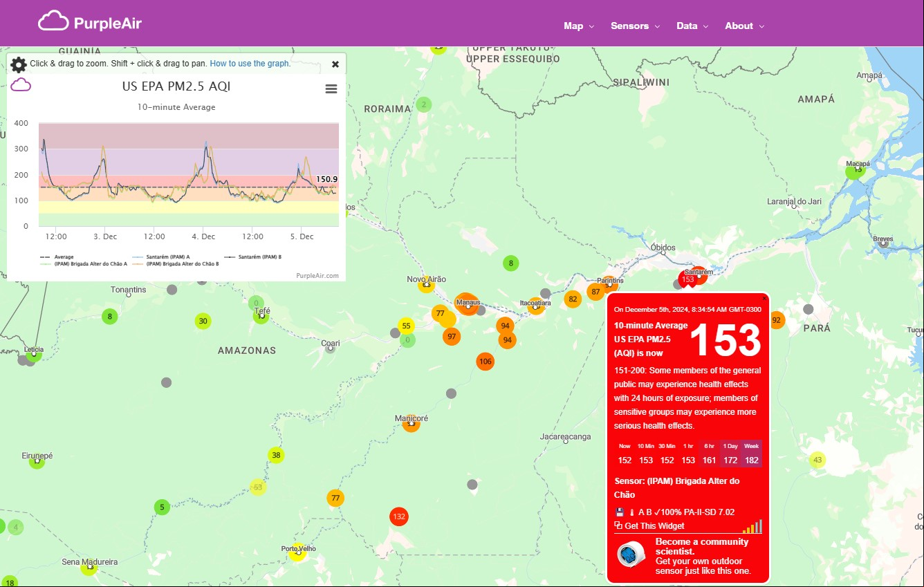Click the Get This Widget link
924x587 pixels.
tap(649, 526)
